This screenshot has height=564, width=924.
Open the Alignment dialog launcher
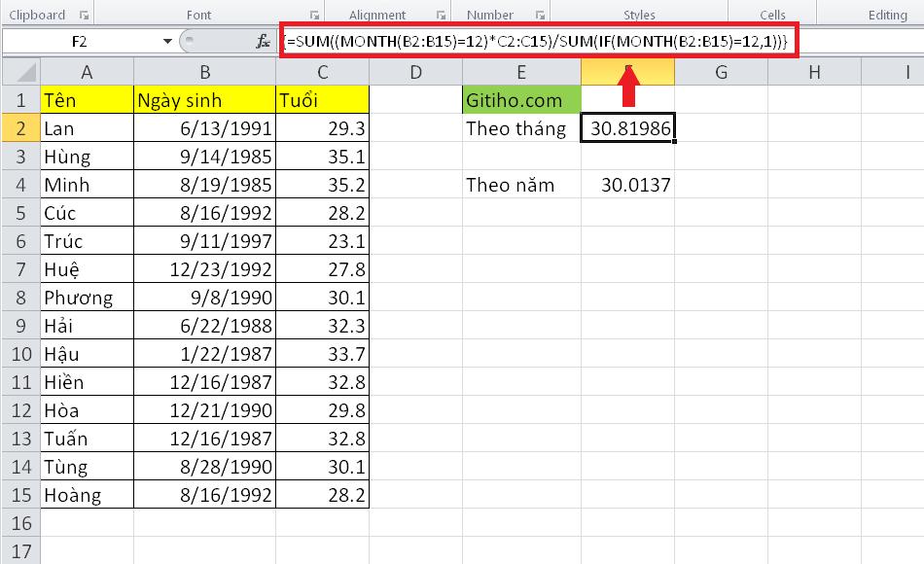440,14
